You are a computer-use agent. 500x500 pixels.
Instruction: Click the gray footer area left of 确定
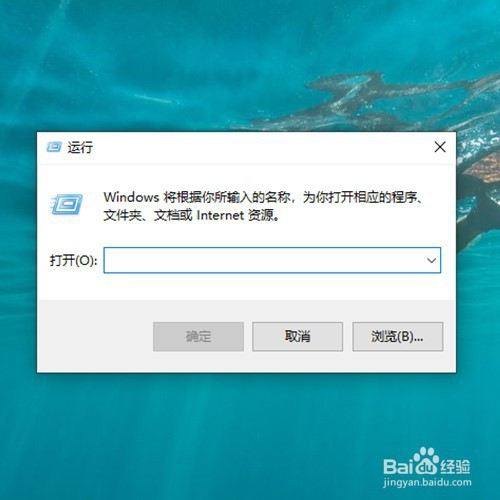point(95,336)
